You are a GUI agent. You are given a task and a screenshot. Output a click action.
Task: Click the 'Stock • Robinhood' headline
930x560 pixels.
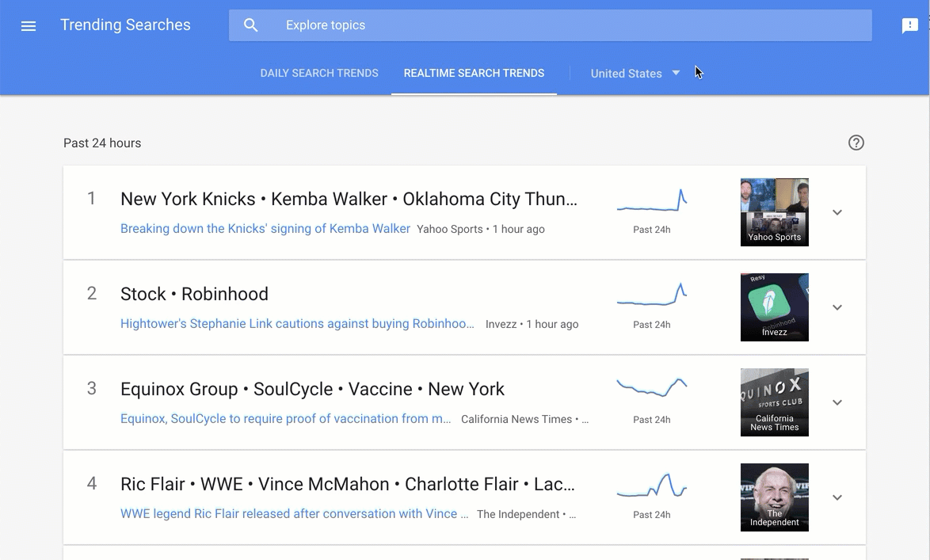pyautogui.click(x=195, y=294)
